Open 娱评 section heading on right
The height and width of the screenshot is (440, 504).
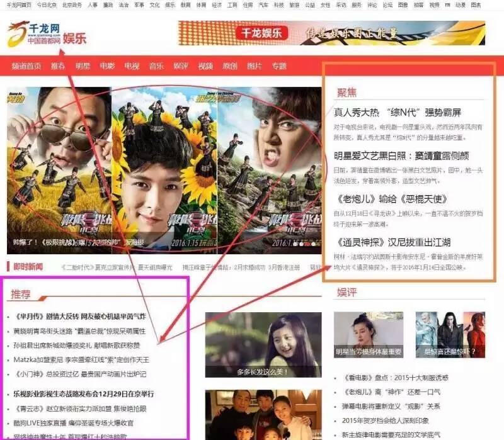point(346,292)
